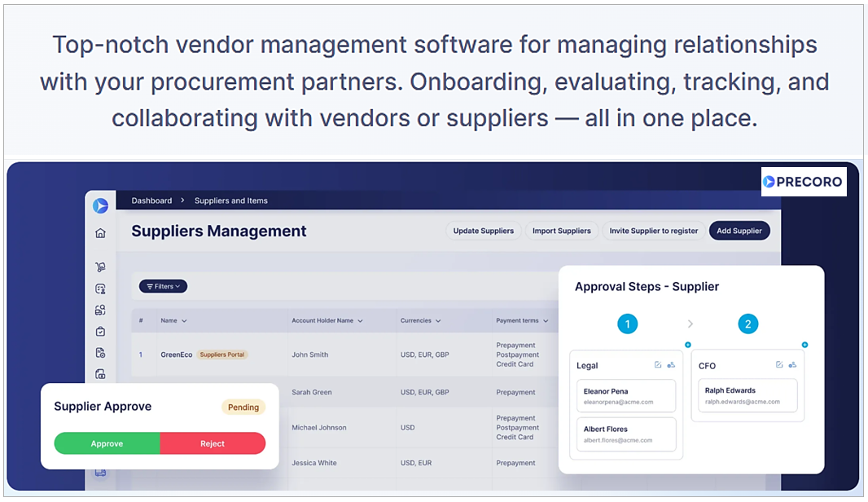Select the Home icon in the sidebar
Viewport: 868px width, 502px height.
point(99,231)
